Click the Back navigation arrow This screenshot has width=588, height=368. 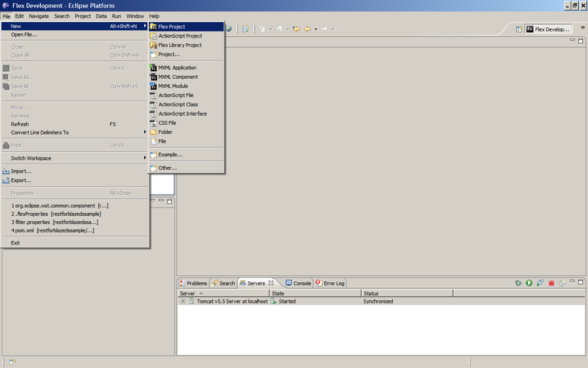click(308, 29)
